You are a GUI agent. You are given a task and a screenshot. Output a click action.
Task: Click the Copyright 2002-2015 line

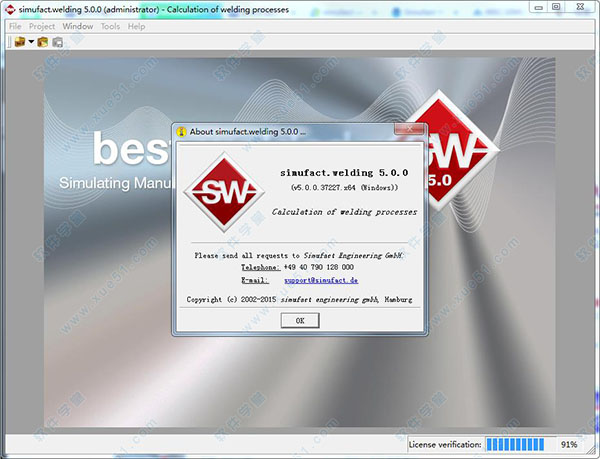(x=299, y=299)
